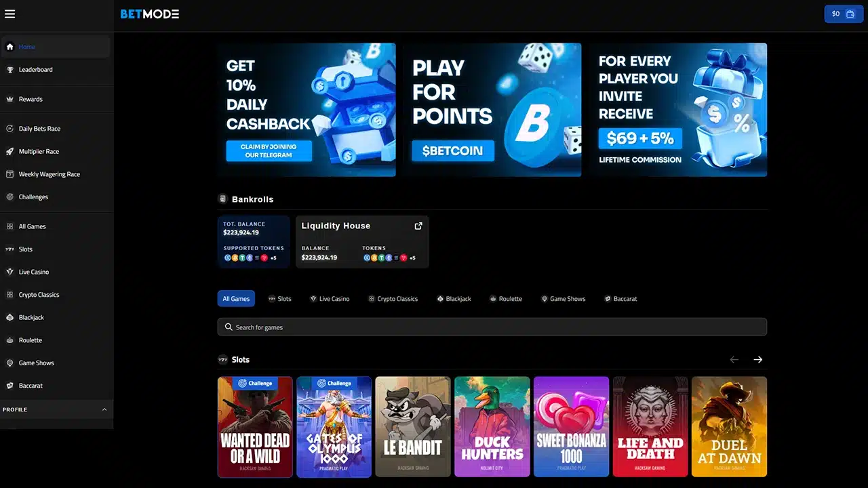868x488 pixels.
Task: Click the Play For Points banner
Action: pos(492,110)
